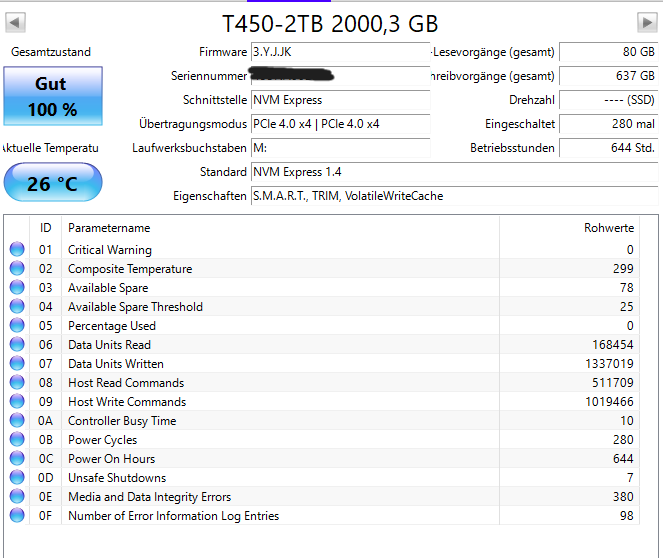The width and height of the screenshot is (663, 558).
Task: Select the Power Cycles parameter name
Action: tap(103, 440)
